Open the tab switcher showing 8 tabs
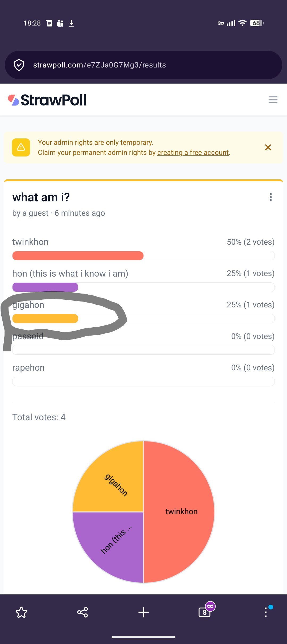This screenshot has height=644, width=287. click(x=205, y=612)
